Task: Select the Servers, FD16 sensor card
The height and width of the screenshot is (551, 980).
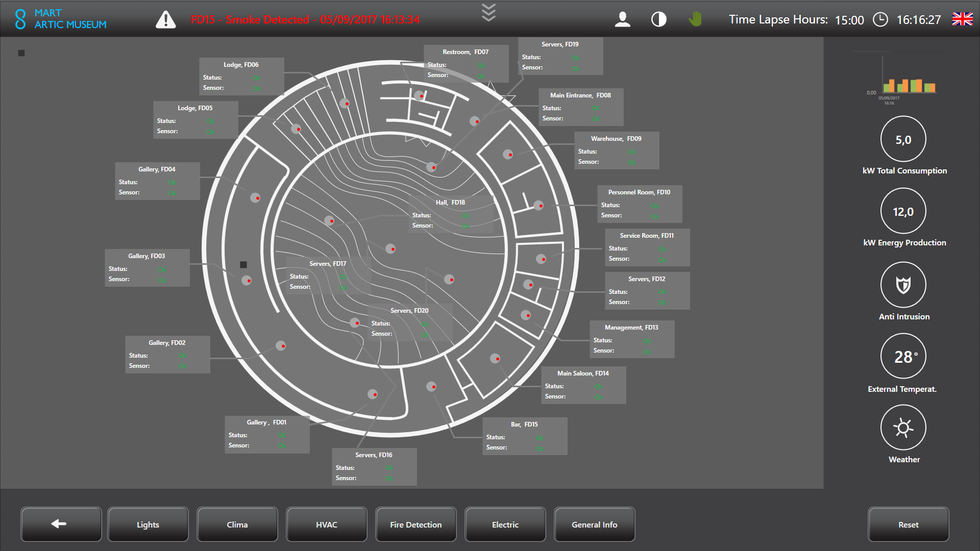Action: [x=374, y=467]
